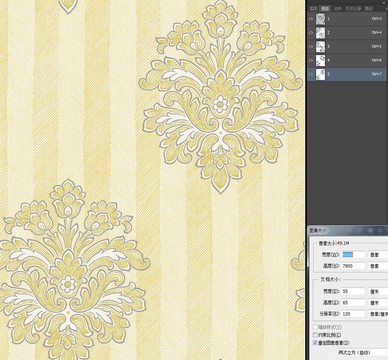Open document width unit dropdown (厘米)

[x=378, y=291]
